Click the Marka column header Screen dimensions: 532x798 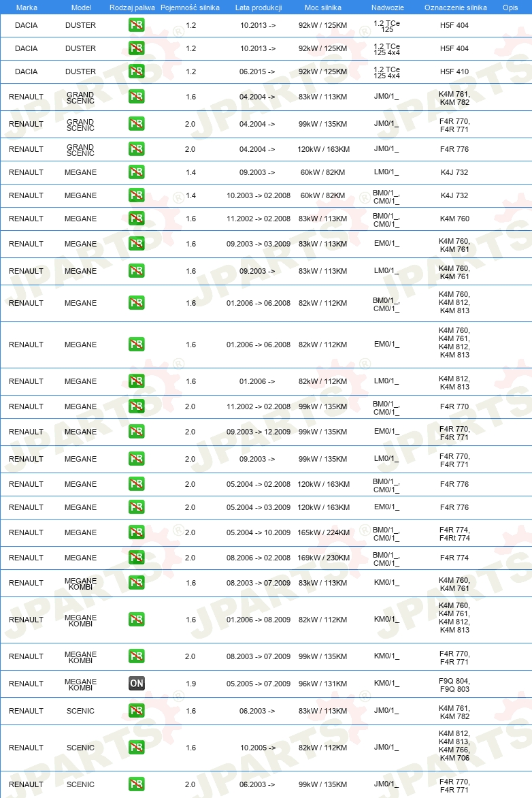coord(27,7)
